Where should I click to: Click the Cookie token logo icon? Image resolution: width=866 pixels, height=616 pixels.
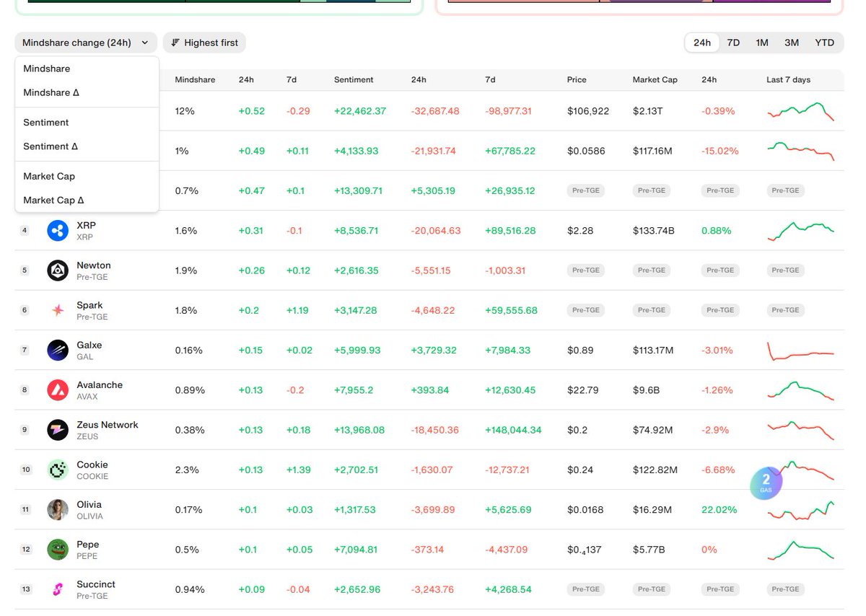[x=58, y=470]
